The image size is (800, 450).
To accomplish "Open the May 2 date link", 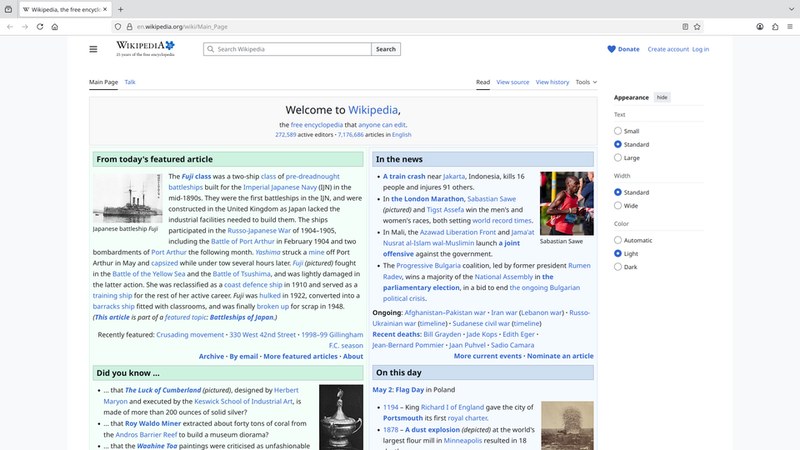I will pyautogui.click(x=382, y=390).
